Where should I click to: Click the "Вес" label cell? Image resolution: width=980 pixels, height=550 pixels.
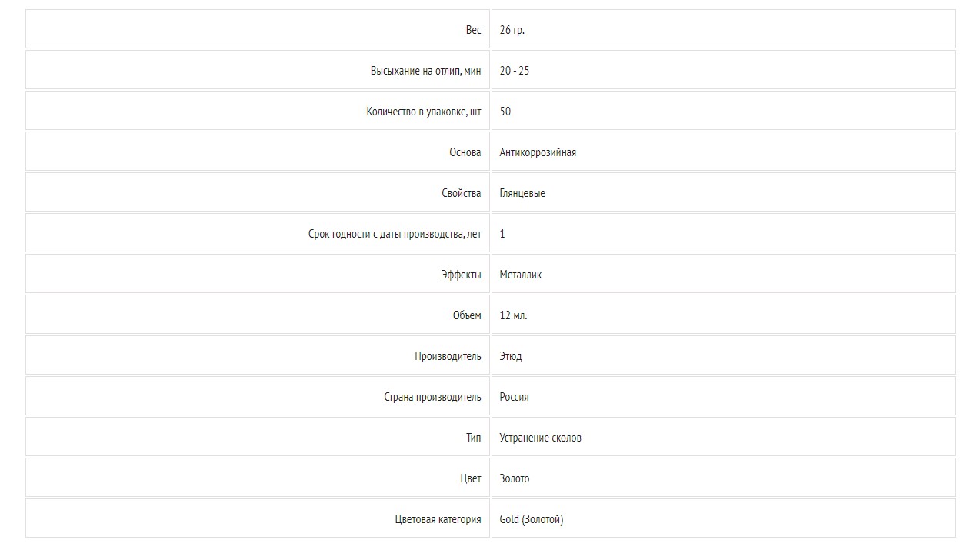point(258,29)
